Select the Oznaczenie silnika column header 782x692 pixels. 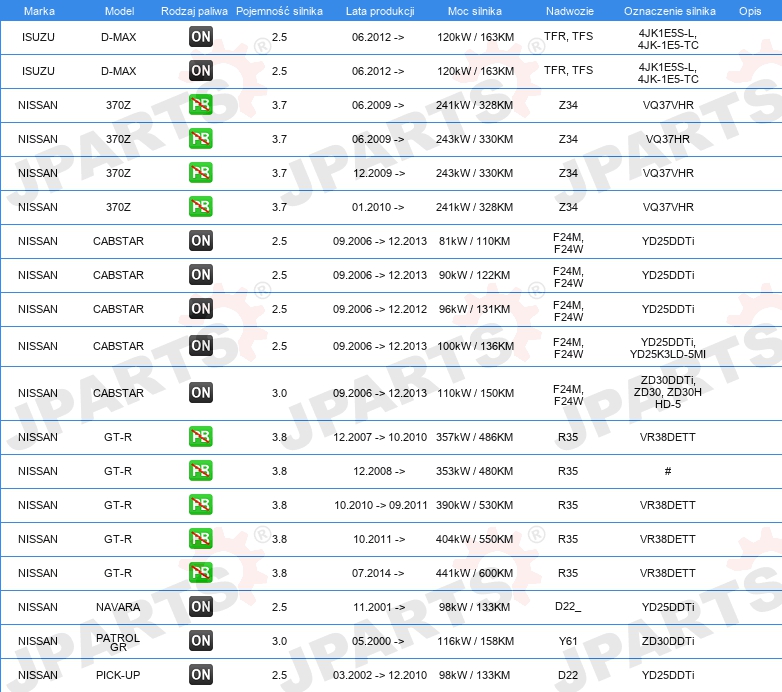(670, 11)
